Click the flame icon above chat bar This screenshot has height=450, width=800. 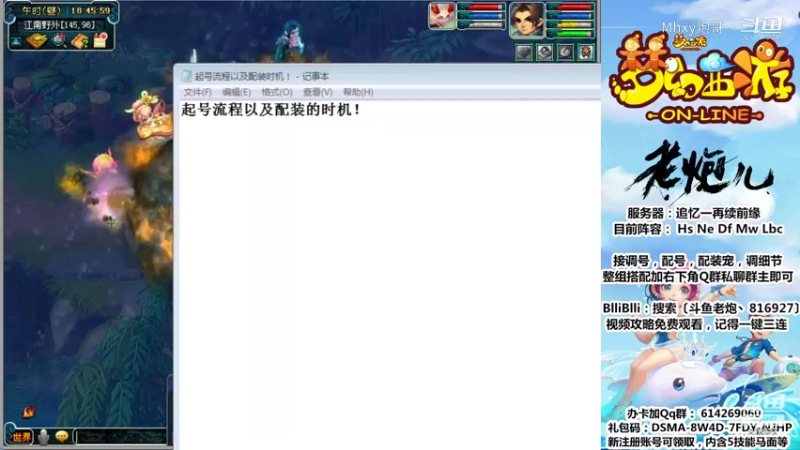(29, 411)
